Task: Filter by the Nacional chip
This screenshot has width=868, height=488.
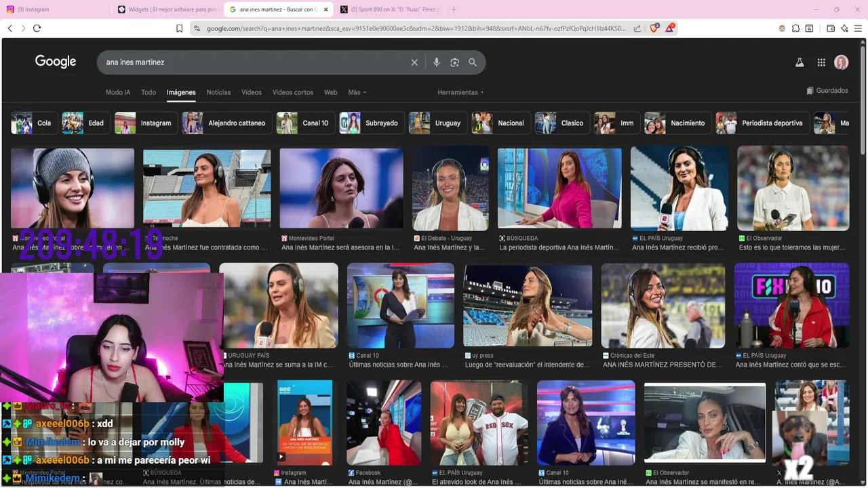Action: click(500, 123)
